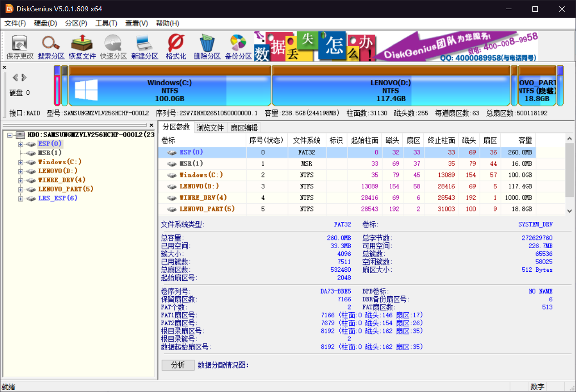This screenshot has width=576, height=392.
Task: Open the Recover Files (恢复文件) tool
Action: 82,47
